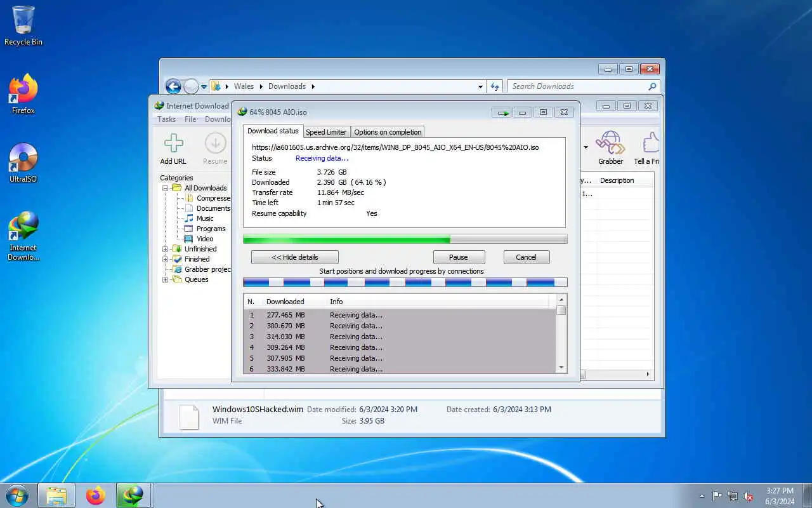The height and width of the screenshot is (508, 812).
Task: Click the search magnifier in Search Downloads box
Action: pyautogui.click(x=652, y=86)
